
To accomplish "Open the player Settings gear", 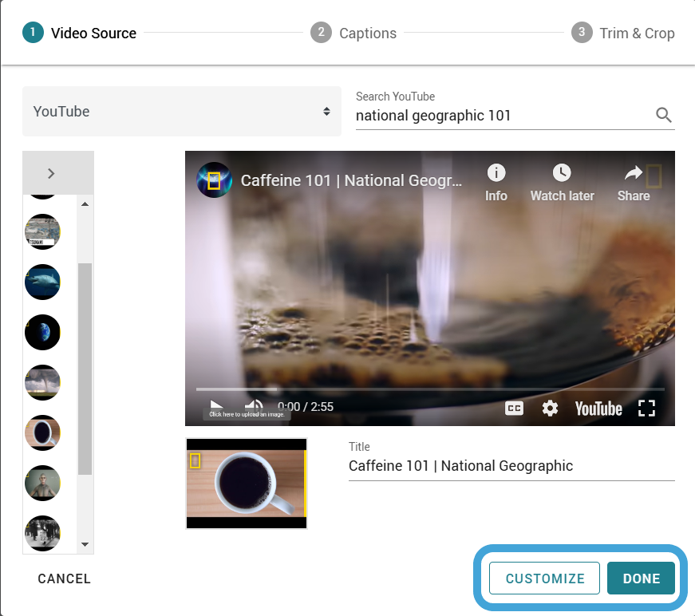I will pos(550,408).
